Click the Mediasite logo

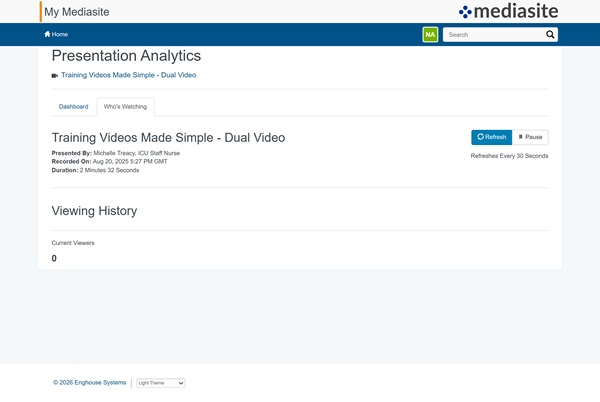pyautogui.click(x=508, y=12)
